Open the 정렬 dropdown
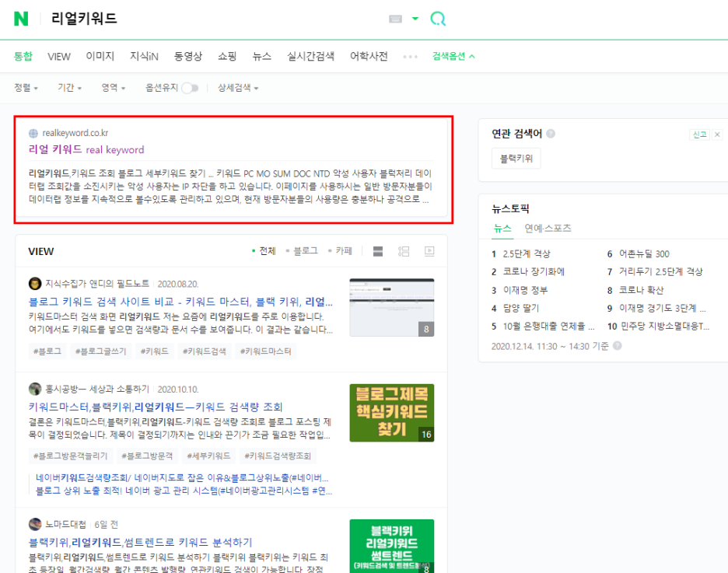This screenshot has height=573, width=728. coord(26,88)
